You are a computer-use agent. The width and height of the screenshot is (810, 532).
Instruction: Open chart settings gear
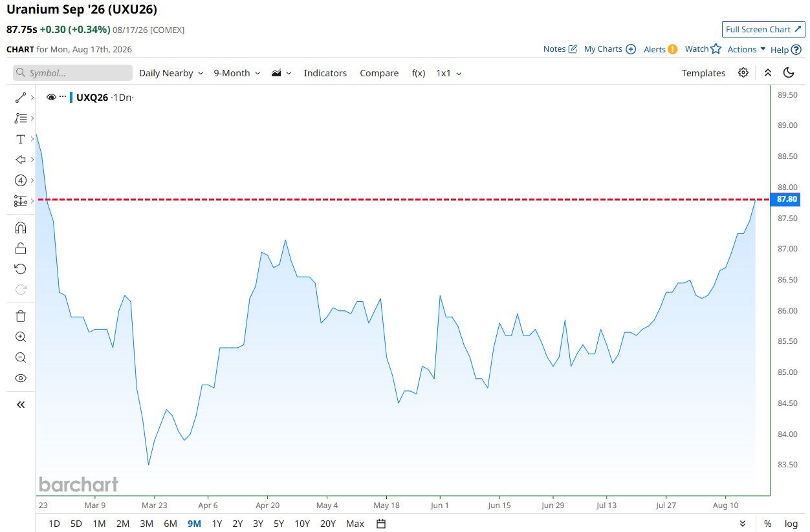coord(743,72)
